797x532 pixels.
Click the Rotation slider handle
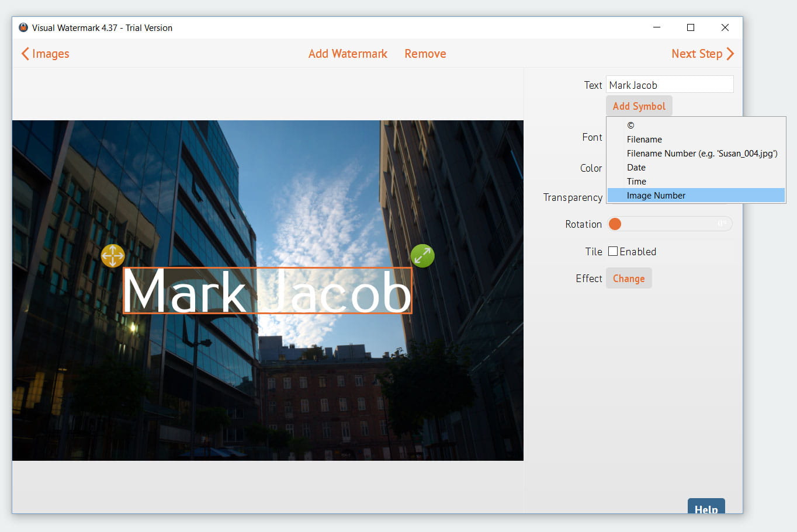coord(615,224)
